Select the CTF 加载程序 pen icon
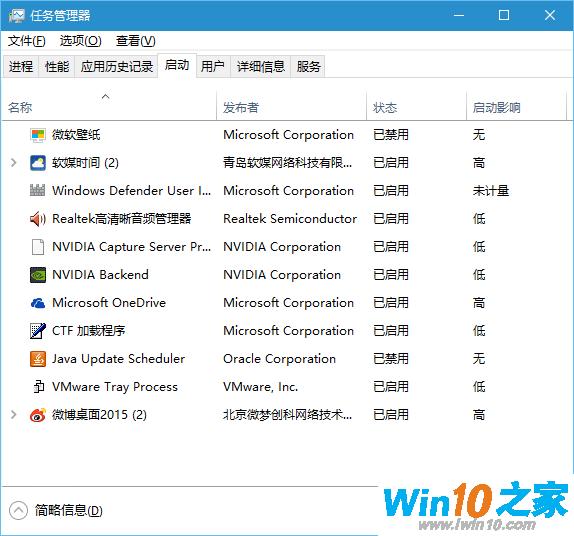The image size is (574, 536). [38, 331]
